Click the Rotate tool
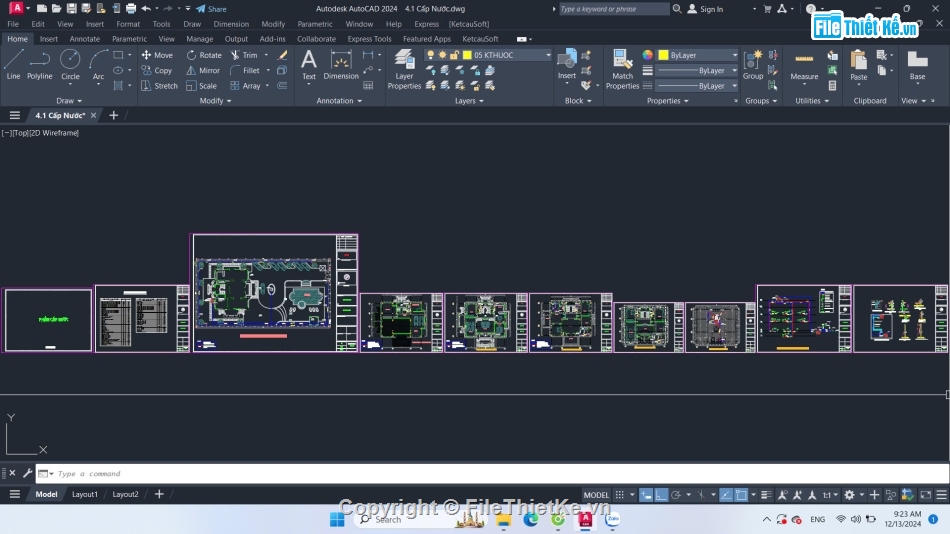The width and height of the screenshot is (950, 534). [204, 55]
